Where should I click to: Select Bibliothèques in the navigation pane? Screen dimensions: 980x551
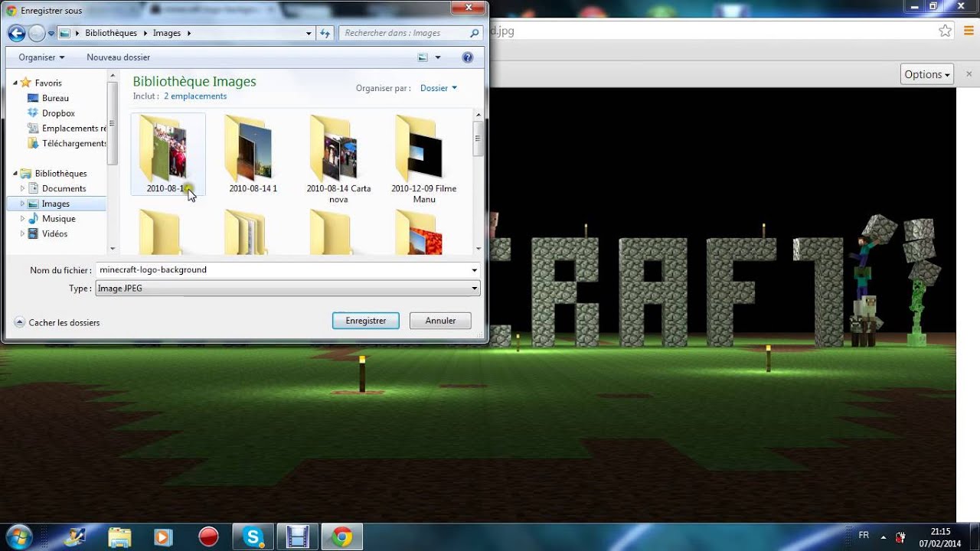[60, 174]
